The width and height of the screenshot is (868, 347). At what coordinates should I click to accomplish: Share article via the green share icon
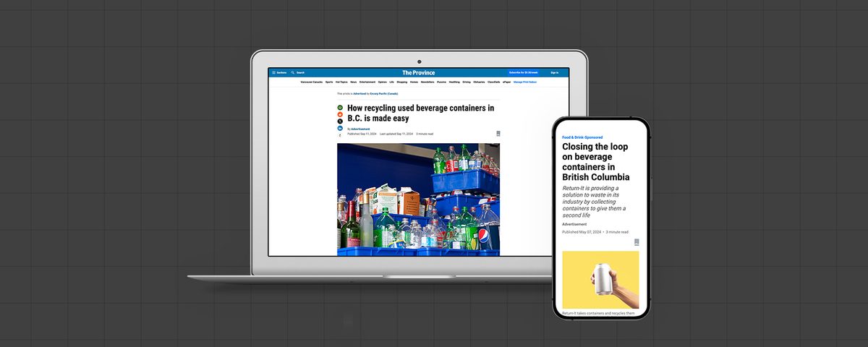(x=340, y=108)
